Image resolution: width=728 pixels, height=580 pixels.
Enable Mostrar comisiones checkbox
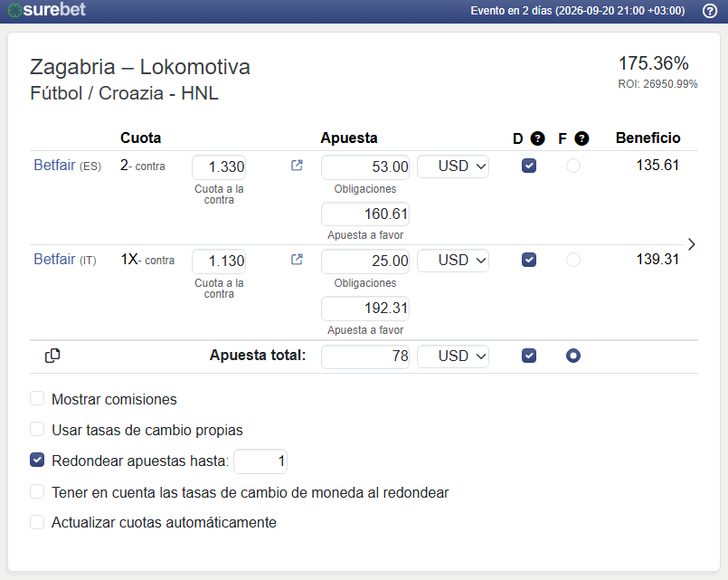[x=37, y=398]
